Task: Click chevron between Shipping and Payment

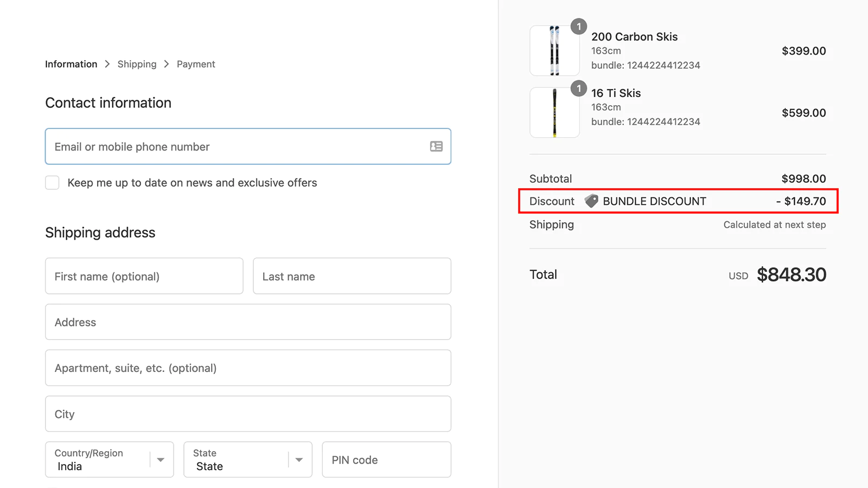Action: (x=167, y=64)
